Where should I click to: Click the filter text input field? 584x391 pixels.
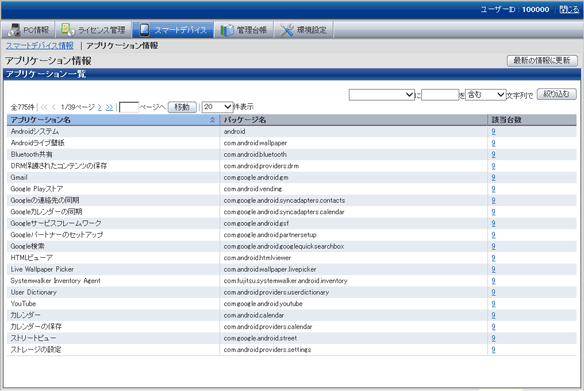click(440, 95)
